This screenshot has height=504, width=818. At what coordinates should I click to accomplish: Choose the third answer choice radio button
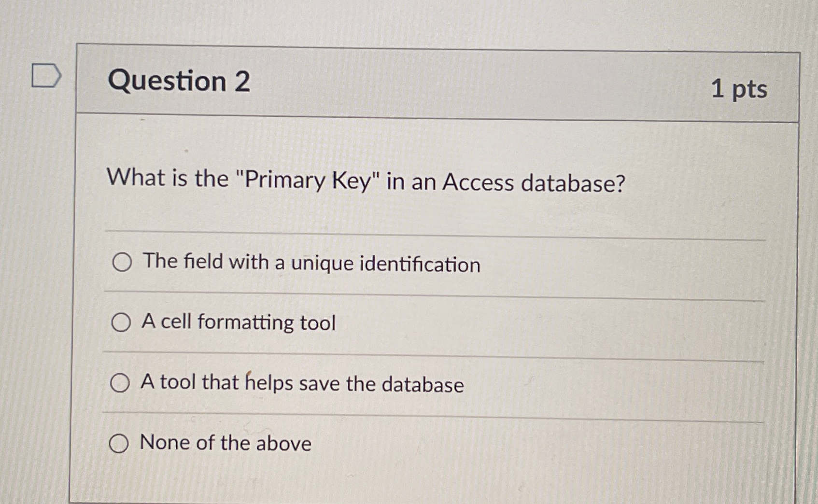(120, 383)
